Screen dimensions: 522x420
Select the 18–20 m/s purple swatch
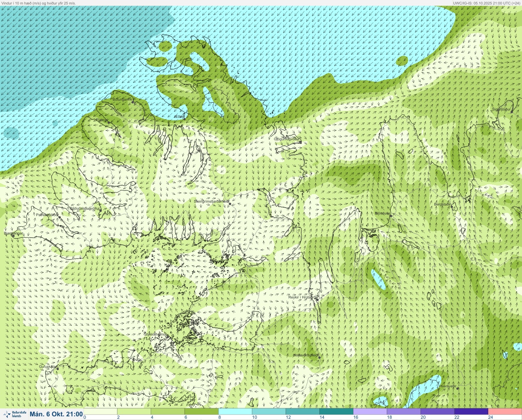tap(404, 411)
